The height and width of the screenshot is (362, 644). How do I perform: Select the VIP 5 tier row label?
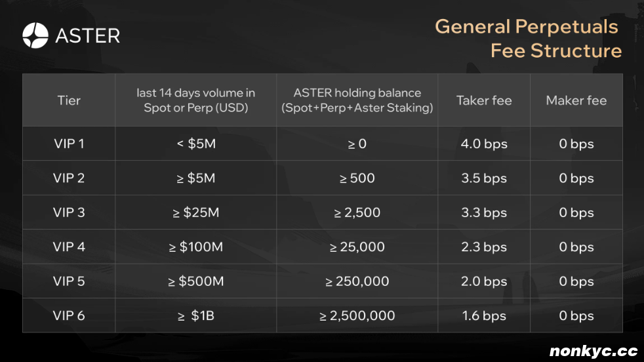tap(69, 281)
